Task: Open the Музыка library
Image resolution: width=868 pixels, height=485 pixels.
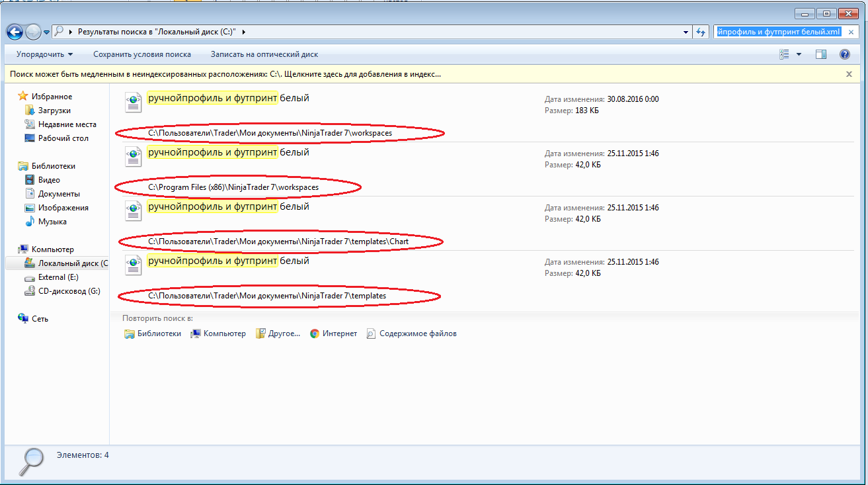Action: point(52,222)
